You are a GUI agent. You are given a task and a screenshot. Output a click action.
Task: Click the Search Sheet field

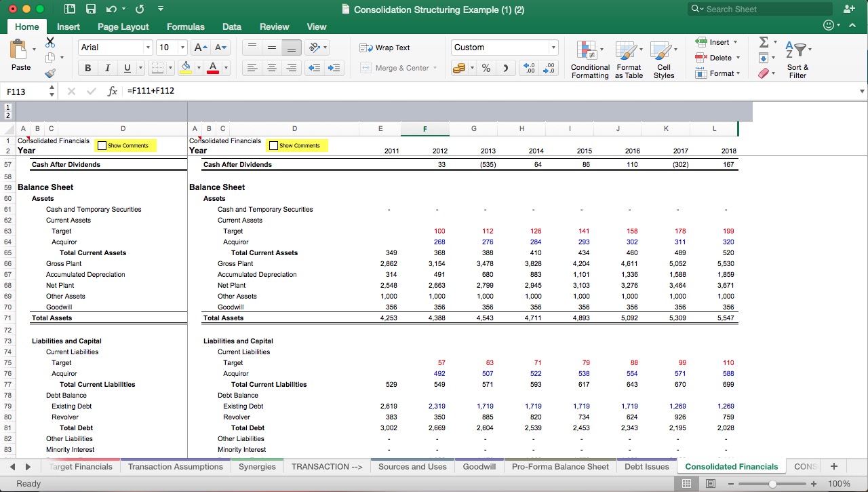(759, 9)
